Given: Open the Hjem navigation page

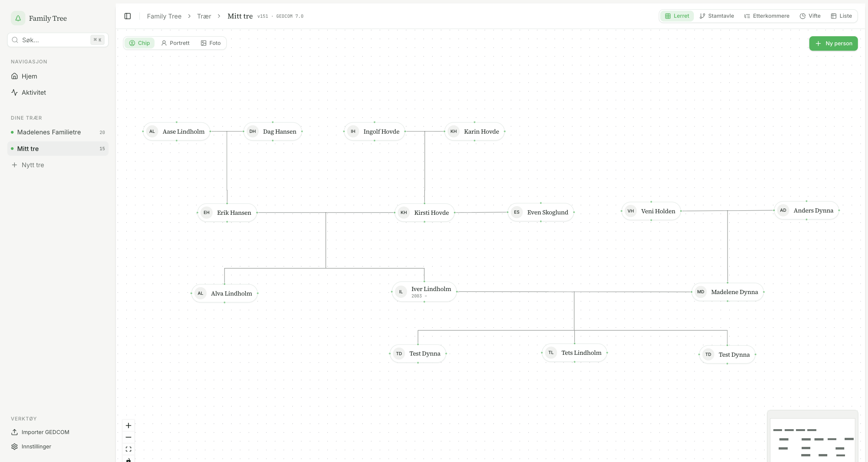Looking at the screenshot, I should pos(29,76).
